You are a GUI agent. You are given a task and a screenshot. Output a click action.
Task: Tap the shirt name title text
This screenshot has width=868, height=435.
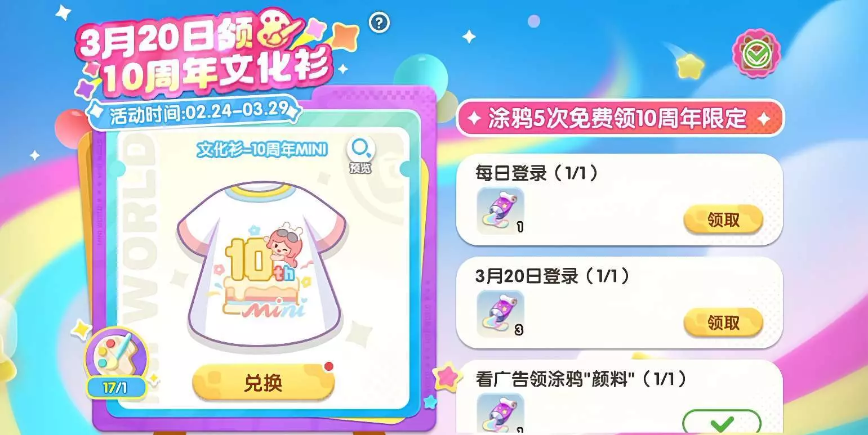point(262,150)
